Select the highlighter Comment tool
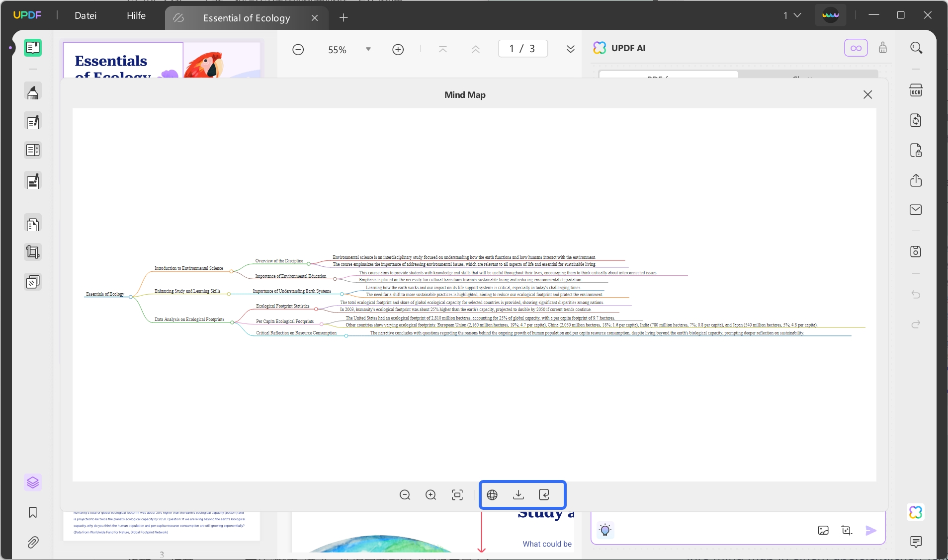This screenshot has width=948, height=560. [33, 92]
